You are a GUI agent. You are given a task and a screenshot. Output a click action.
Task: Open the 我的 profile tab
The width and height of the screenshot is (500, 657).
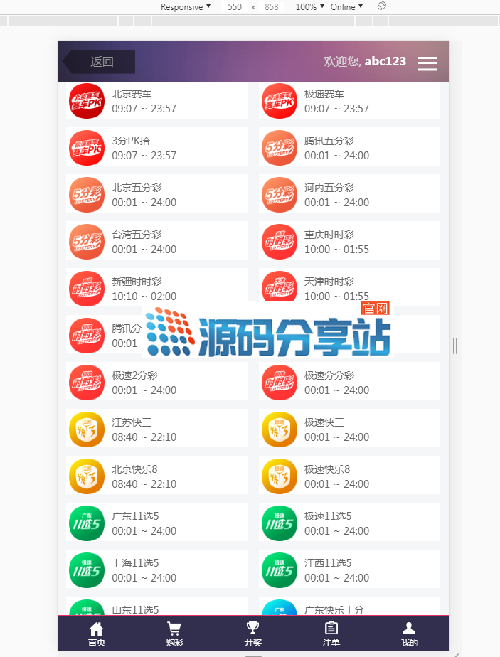pos(409,634)
